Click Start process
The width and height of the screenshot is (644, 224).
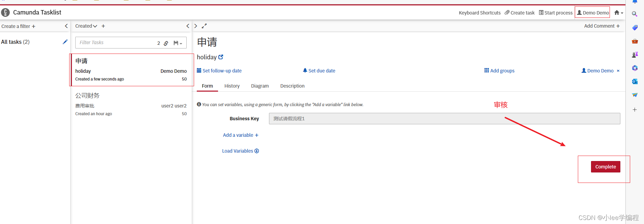[556, 13]
